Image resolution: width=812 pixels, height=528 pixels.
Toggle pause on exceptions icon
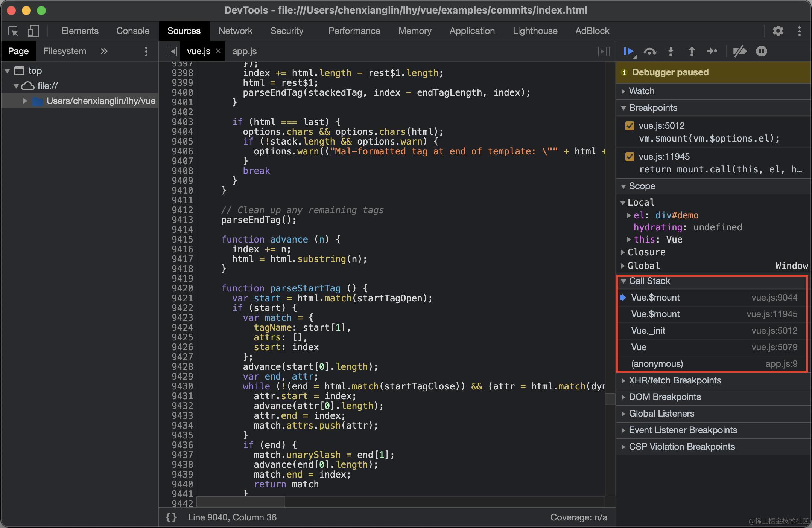click(761, 51)
